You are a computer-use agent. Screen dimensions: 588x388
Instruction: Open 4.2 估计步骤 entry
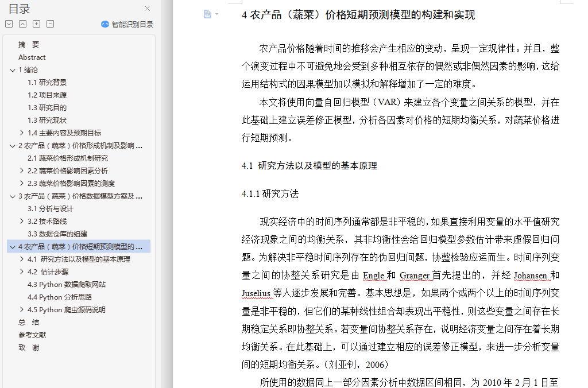[x=48, y=272]
